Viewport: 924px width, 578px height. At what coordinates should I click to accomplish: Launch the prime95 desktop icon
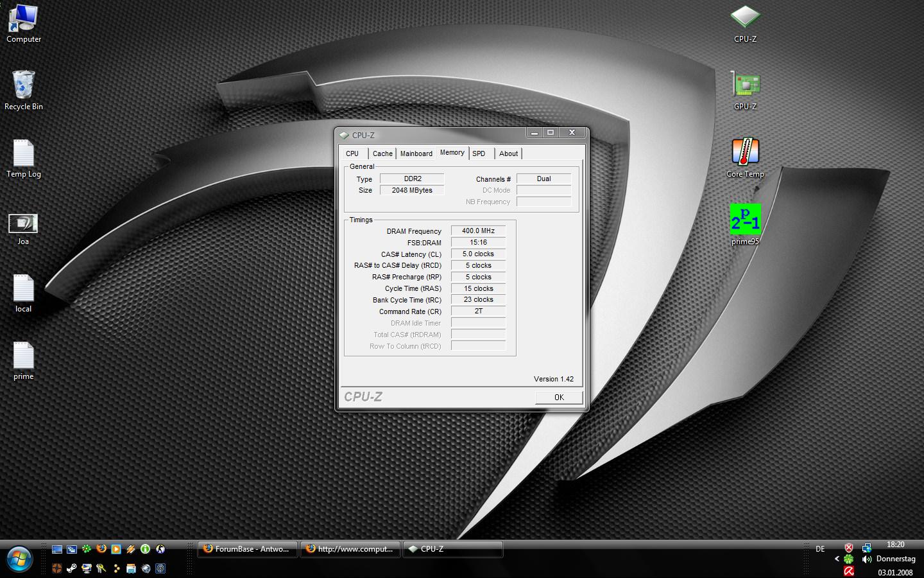click(745, 225)
